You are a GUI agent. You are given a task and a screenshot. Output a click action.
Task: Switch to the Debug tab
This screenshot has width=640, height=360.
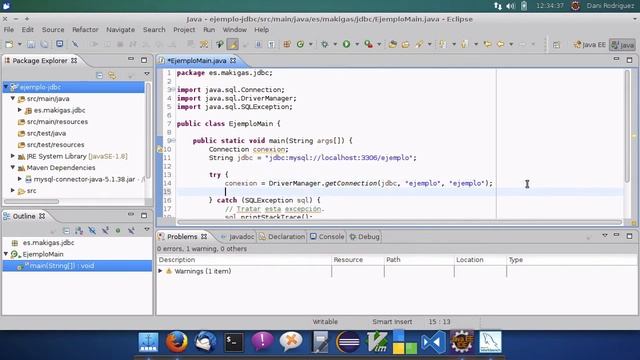pyautogui.click(x=364, y=236)
